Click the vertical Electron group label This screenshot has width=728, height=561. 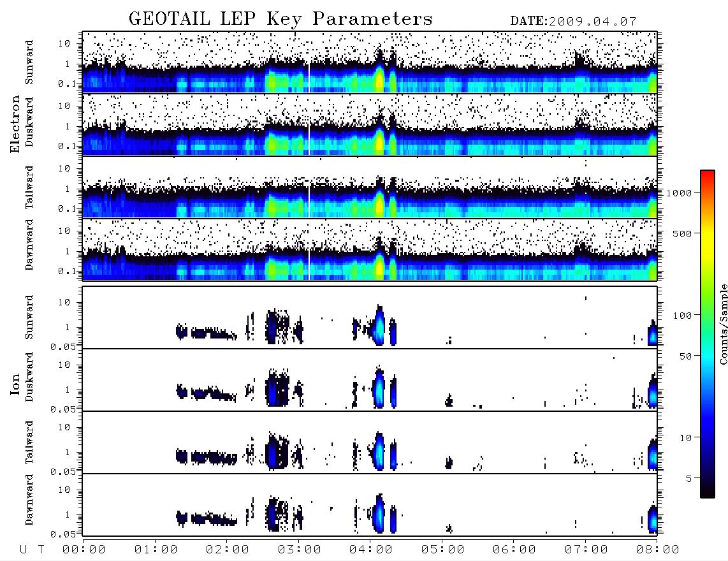pos(15,124)
